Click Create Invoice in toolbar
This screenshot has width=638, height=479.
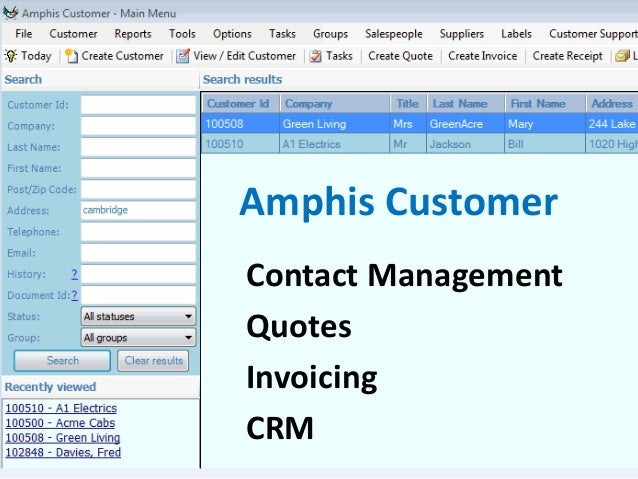coord(483,56)
